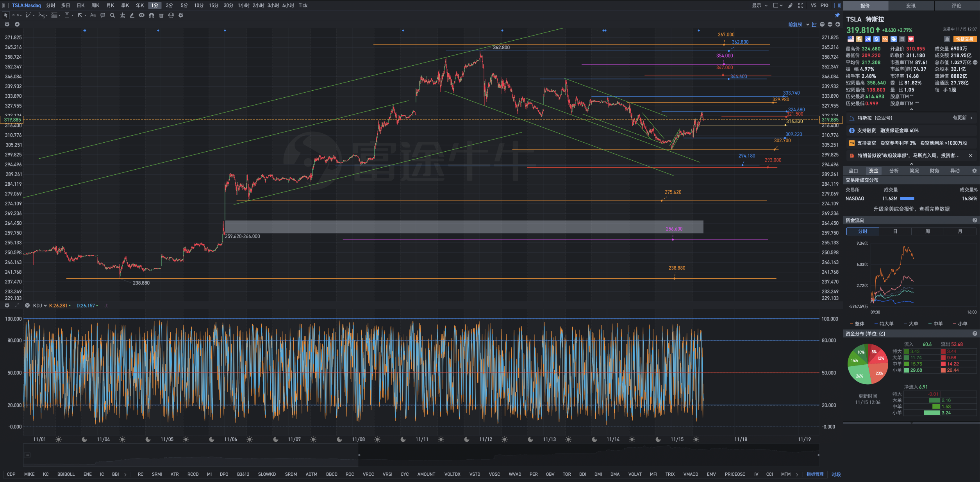Open KDJ indicator settings gear

(7, 305)
